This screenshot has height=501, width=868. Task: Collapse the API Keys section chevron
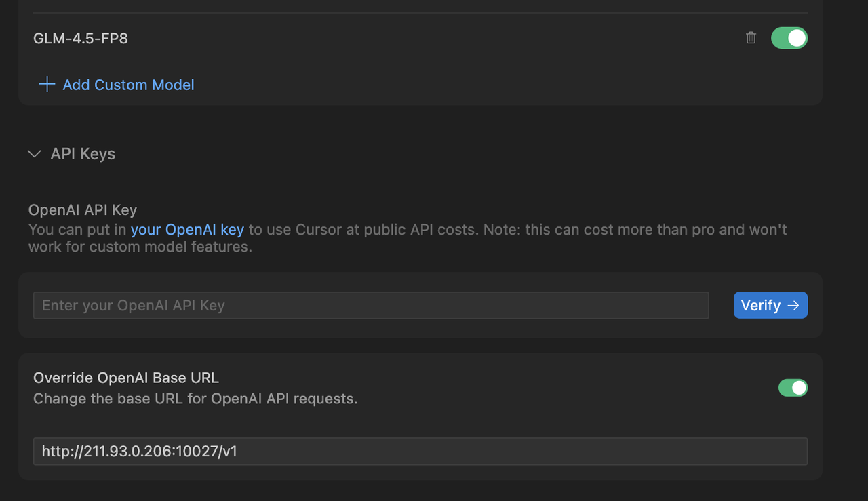(34, 154)
